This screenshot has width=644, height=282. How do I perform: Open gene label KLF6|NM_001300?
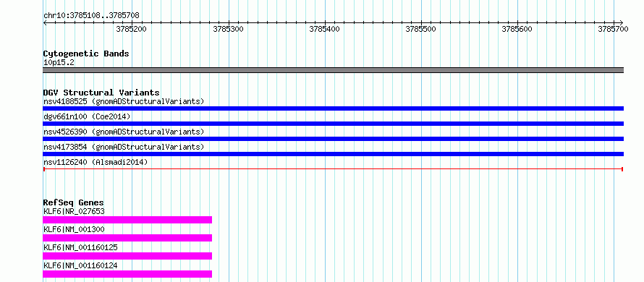[x=74, y=229]
